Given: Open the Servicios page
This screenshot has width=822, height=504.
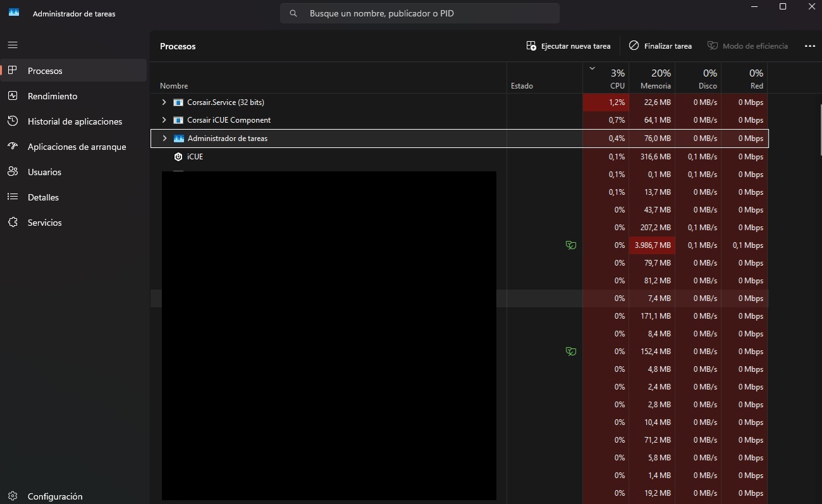Looking at the screenshot, I should [x=44, y=223].
